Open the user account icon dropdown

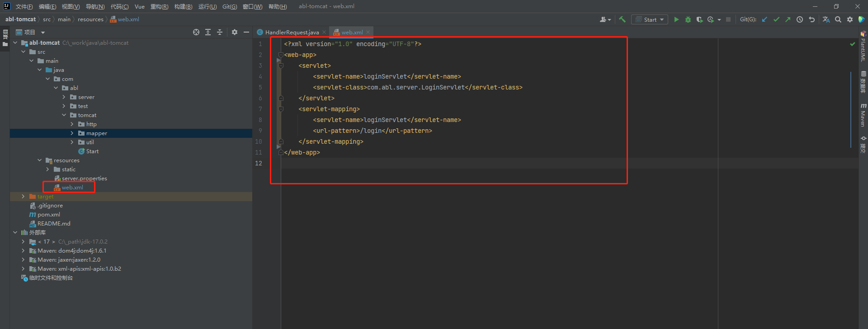pyautogui.click(x=605, y=19)
